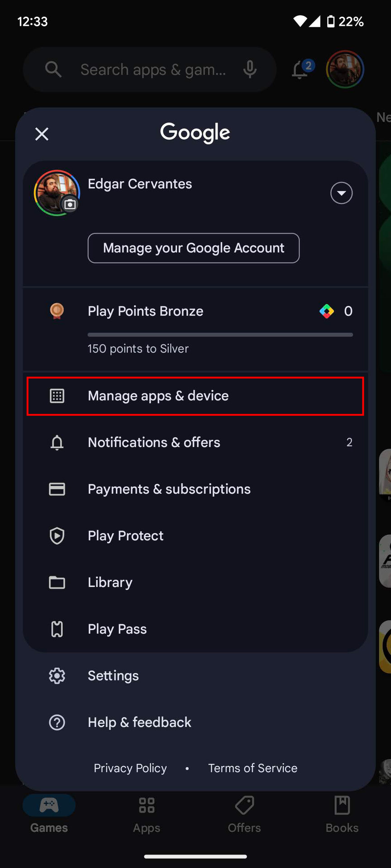Close the Google account menu
The height and width of the screenshot is (868, 391).
42,134
